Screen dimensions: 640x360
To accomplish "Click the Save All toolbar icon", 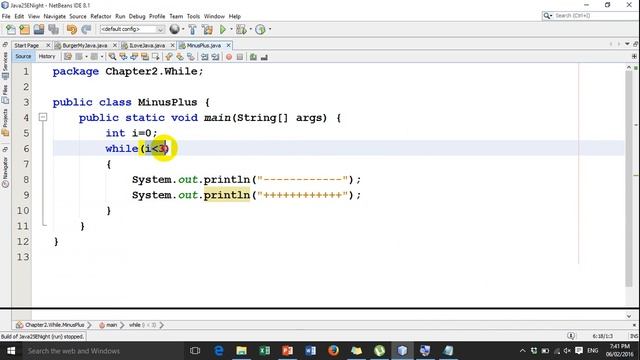I will 53,29.
